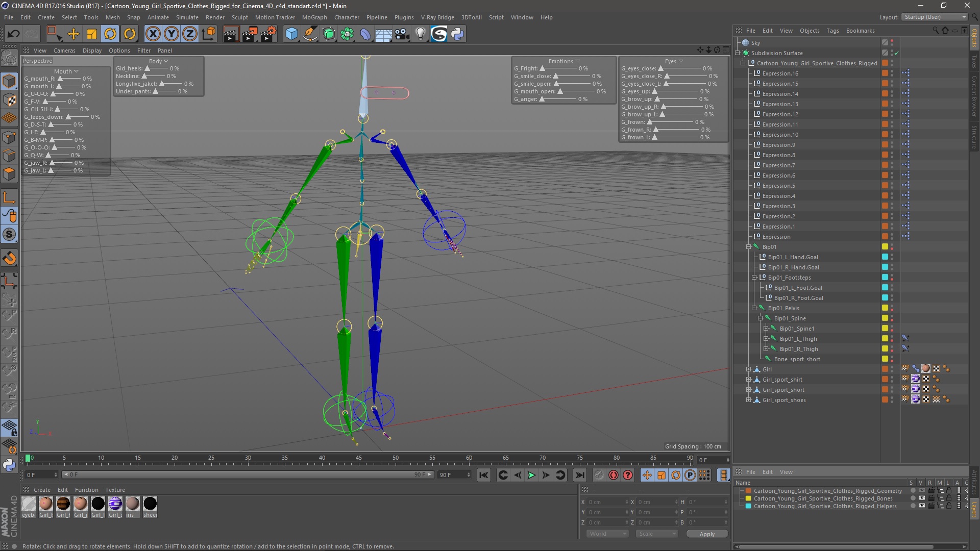The height and width of the screenshot is (551, 980).
Task: Click the current frame field 0 F
Action: coord(41,475)
